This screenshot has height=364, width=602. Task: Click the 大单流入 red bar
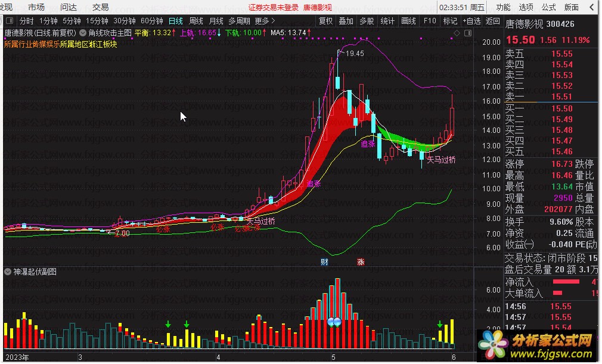click(x=557, y=293)
